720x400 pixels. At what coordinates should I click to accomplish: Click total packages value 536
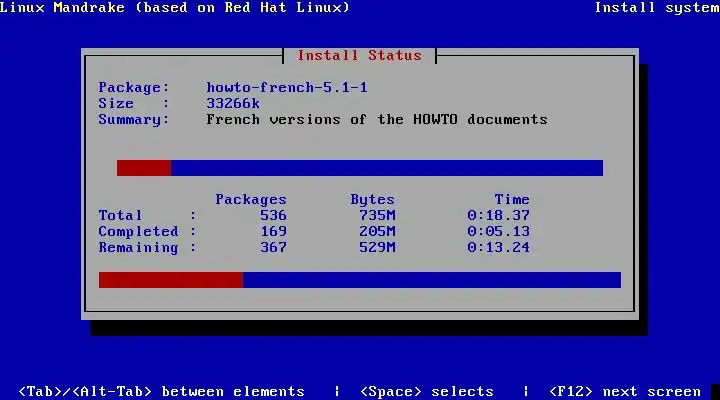tap(273, 215)
